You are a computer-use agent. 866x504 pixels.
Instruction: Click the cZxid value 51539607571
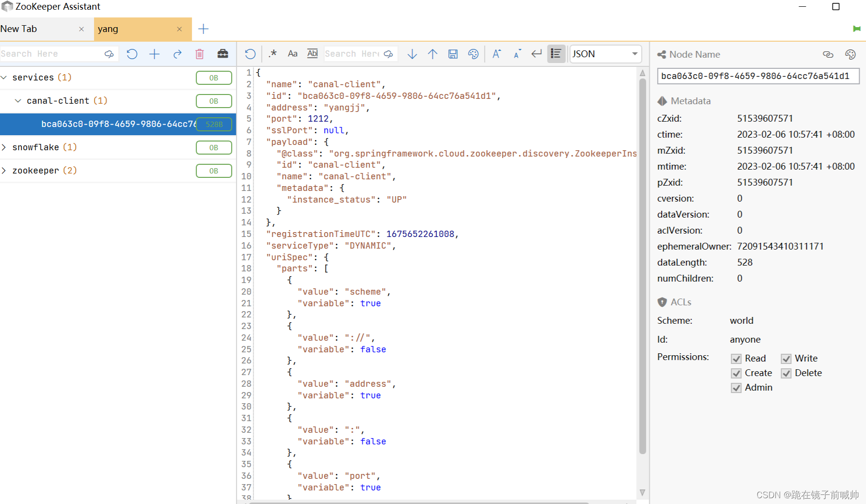[765, 118]
